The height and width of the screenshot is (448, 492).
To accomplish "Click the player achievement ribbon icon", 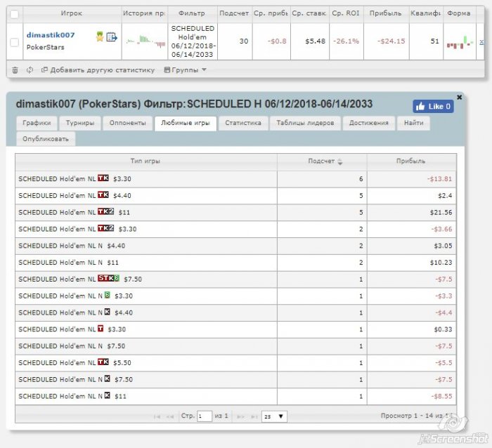I will (101, 36).
